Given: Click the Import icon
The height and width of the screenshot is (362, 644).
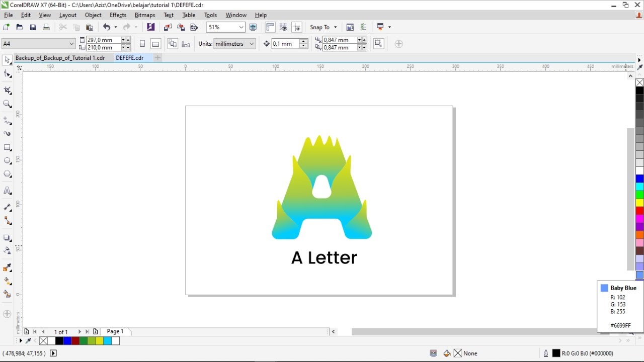Looking at the screenshot, I should (x=168, y=27).
